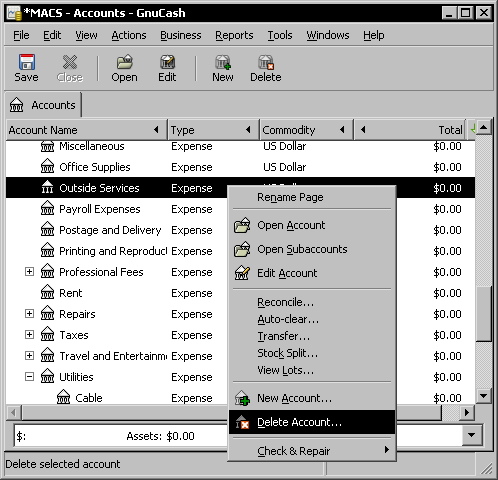Open the File menu
This screenshot has height=480, width=498.
click(x=21, y=35)
